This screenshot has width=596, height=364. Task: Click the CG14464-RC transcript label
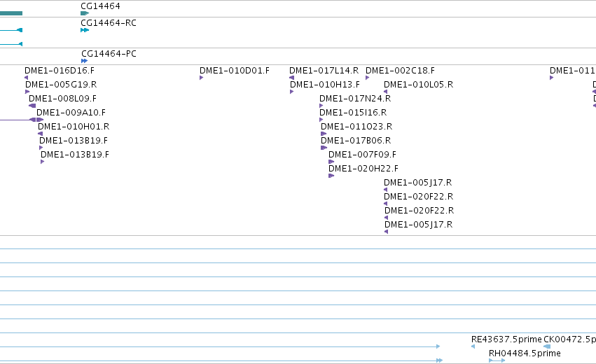click(x=109, y=23)
